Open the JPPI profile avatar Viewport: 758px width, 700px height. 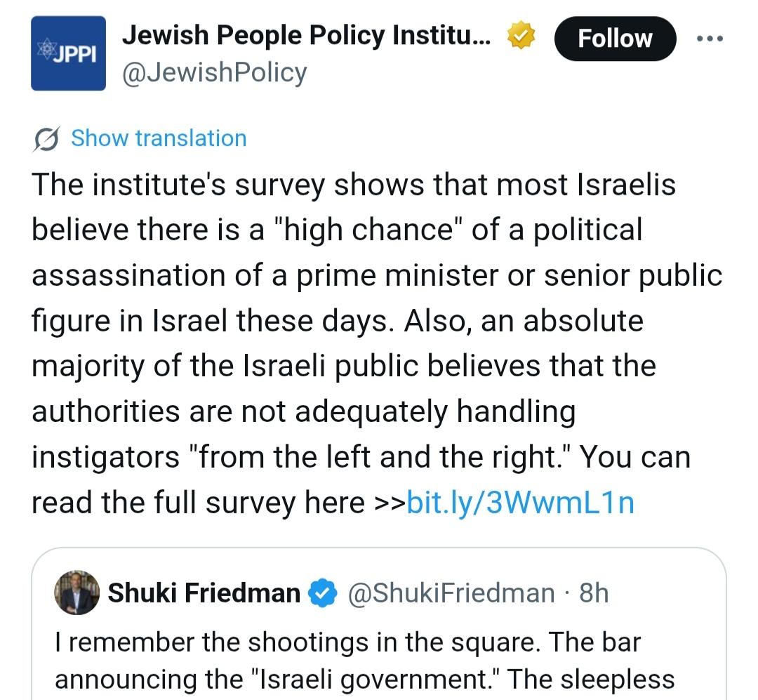click(68, 53)
